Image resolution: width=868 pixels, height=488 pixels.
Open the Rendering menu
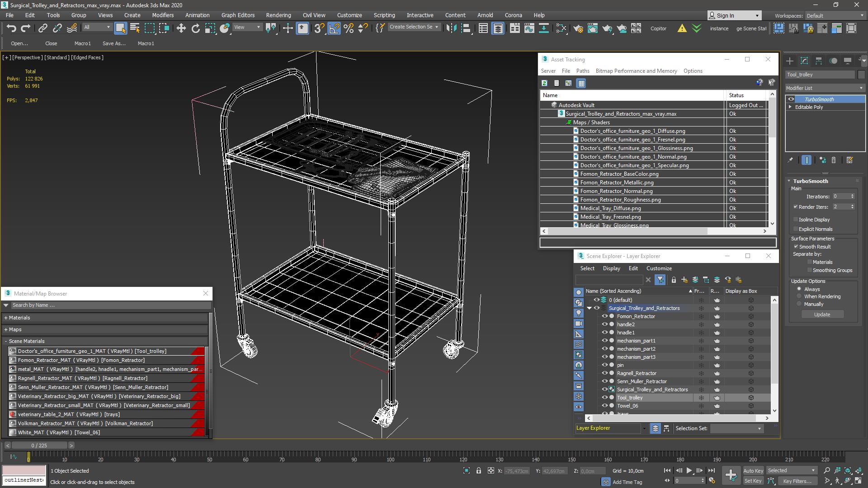(x=278, y=15)
